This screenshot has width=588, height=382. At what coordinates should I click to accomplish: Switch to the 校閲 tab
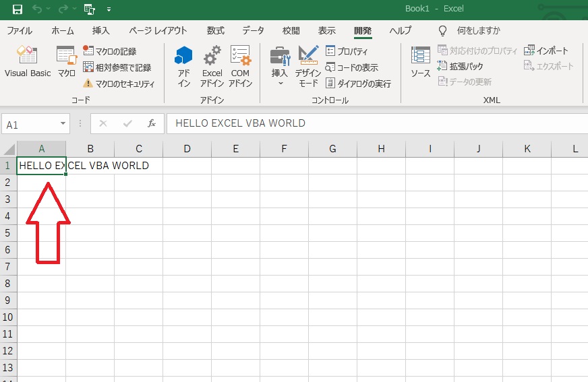click(291, 30)
